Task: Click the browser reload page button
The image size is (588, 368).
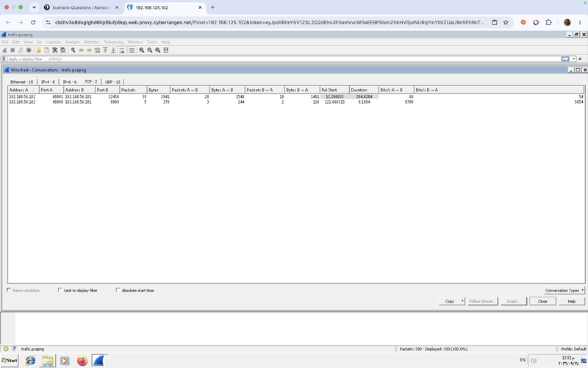Action: [x=33, y=23]
